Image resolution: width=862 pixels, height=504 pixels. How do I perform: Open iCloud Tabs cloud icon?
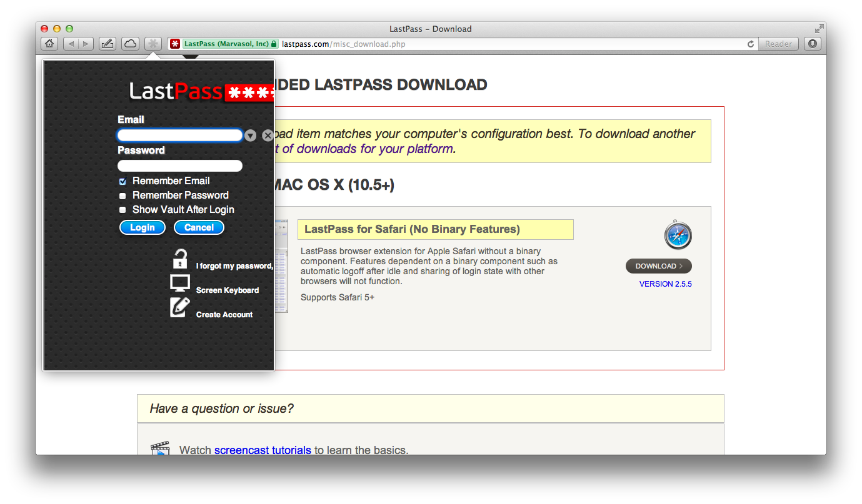pos(130,44)
